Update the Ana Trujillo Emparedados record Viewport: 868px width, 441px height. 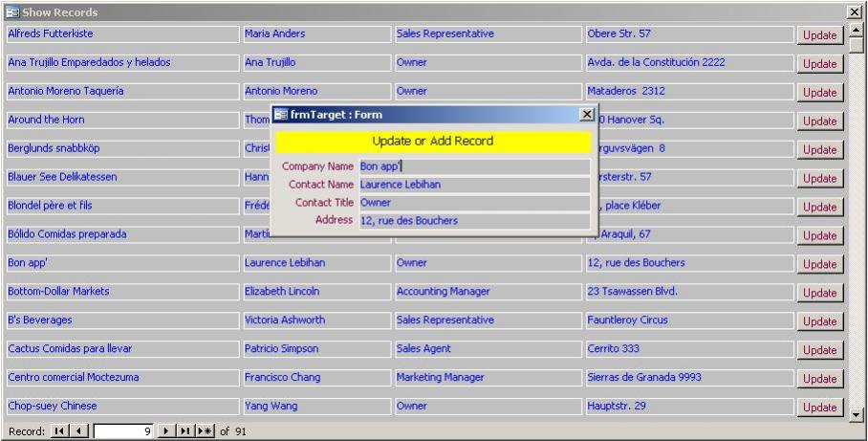click(820, 64)
